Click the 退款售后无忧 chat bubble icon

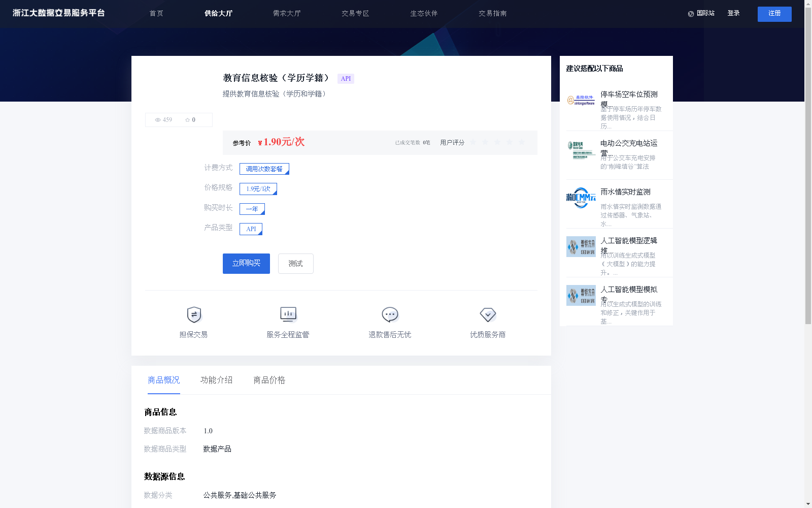(390, 314)
